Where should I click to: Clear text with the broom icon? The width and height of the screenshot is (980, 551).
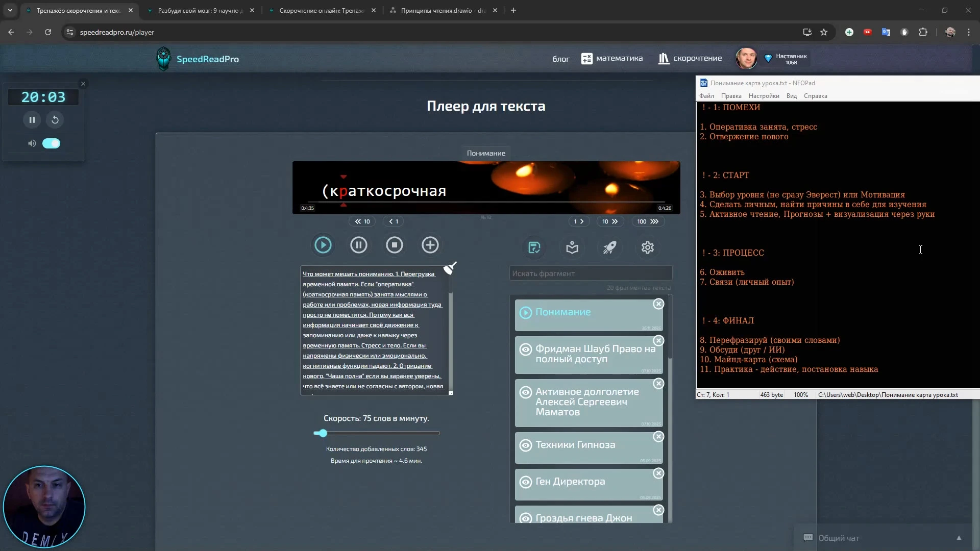449,268
